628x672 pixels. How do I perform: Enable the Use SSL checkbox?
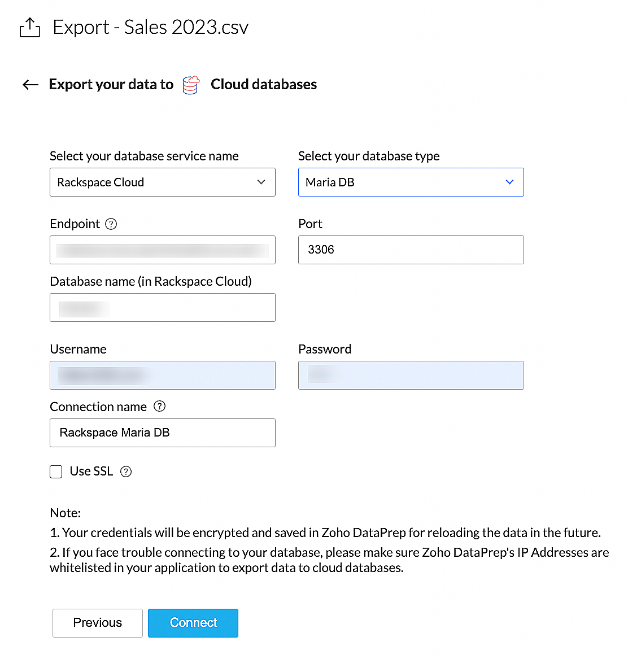click(56, 472)
